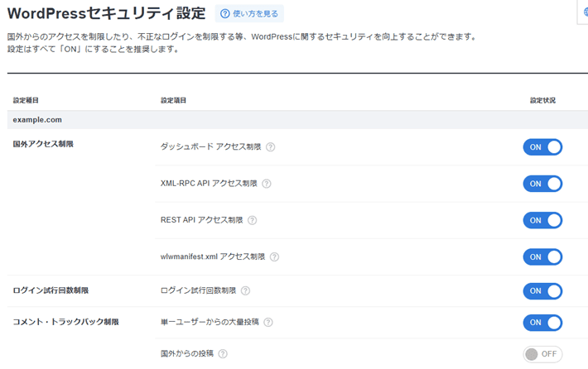This screenshot has width=588, height=369.
Task: Toggle XML-RPC API アクセス制限 switch
Action: pos(542,184)
